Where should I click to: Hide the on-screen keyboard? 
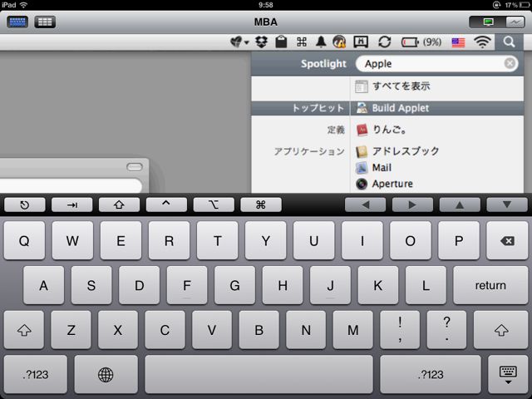click(508, 375)
